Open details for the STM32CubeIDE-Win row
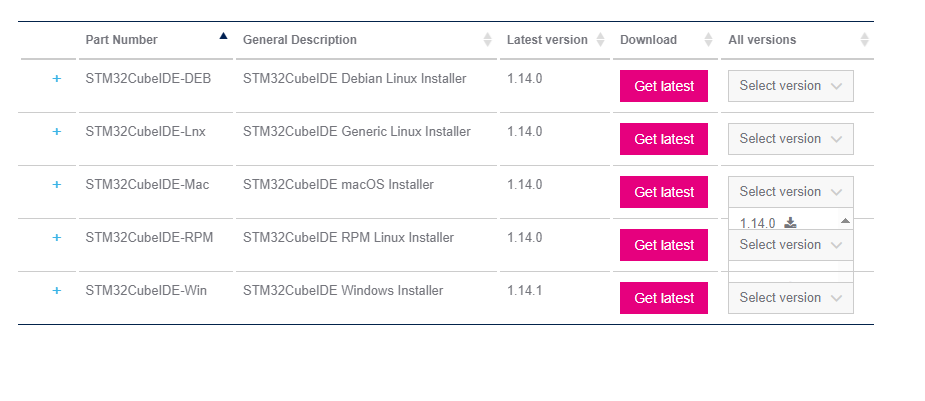This screenshot has width=925, height=401. [56, 290]
